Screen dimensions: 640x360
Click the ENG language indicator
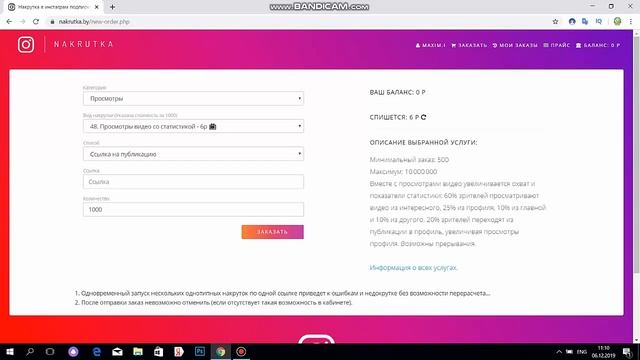click(582, 351)
